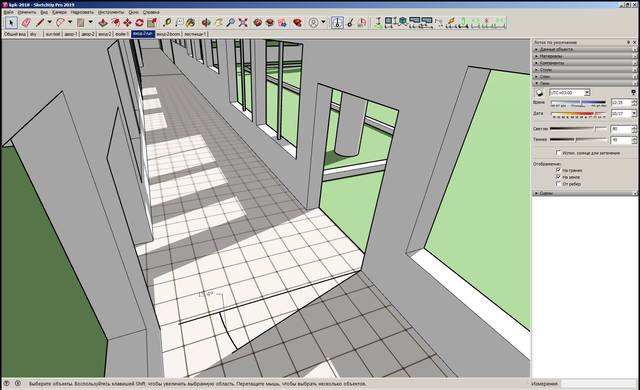
Task: Collapse the Тени panel
Action: pyautogui.click(x=585, y=83)
